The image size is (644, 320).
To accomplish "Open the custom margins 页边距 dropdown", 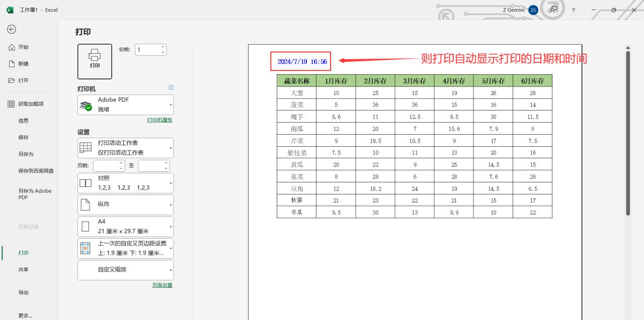I will pos(125,248).
